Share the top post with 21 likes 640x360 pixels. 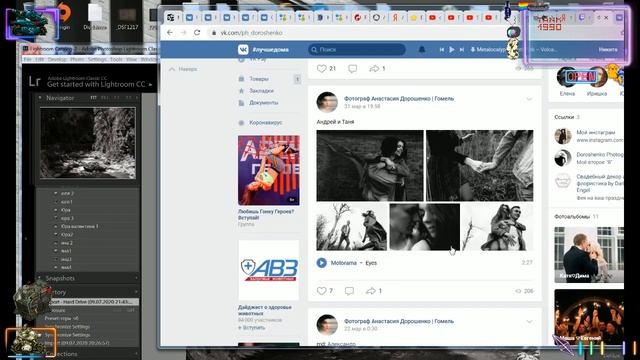[x=374, y=69]
